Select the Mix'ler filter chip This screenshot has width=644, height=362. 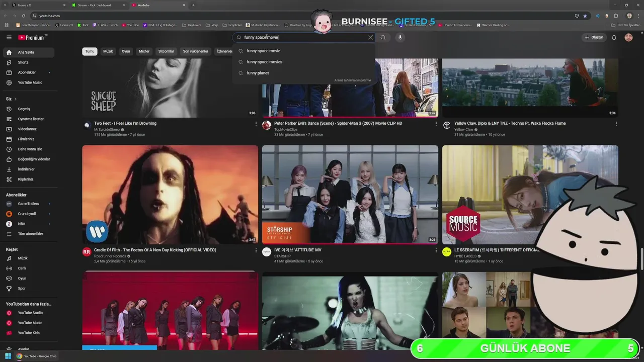point(144,51)
